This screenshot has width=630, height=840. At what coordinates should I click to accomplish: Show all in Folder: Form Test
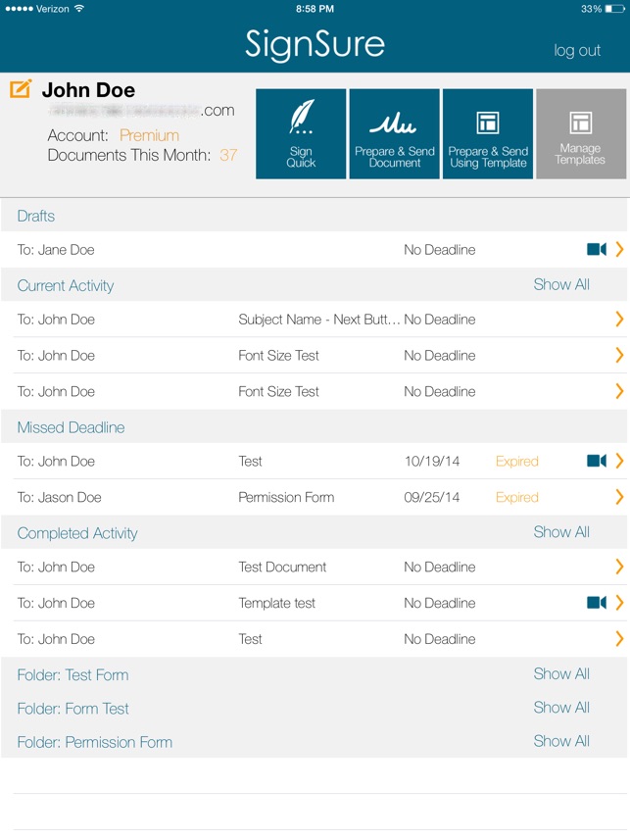(x=561, y=708)
